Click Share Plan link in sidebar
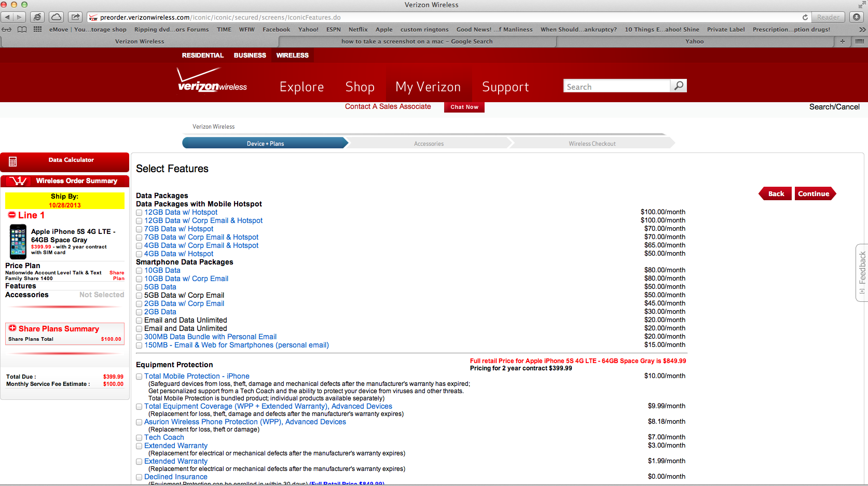 117,275
